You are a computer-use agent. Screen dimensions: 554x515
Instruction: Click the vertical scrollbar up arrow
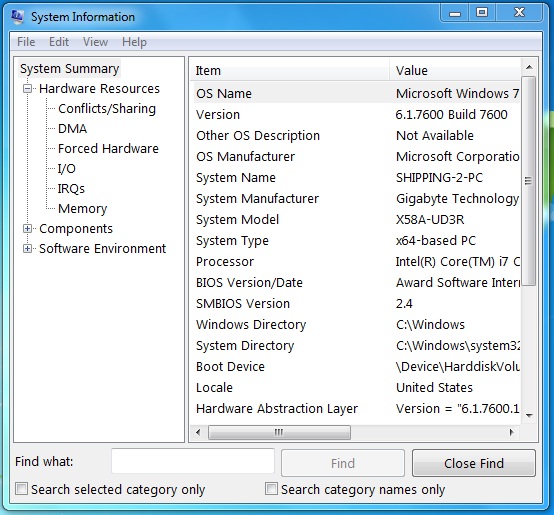(529, 67)
